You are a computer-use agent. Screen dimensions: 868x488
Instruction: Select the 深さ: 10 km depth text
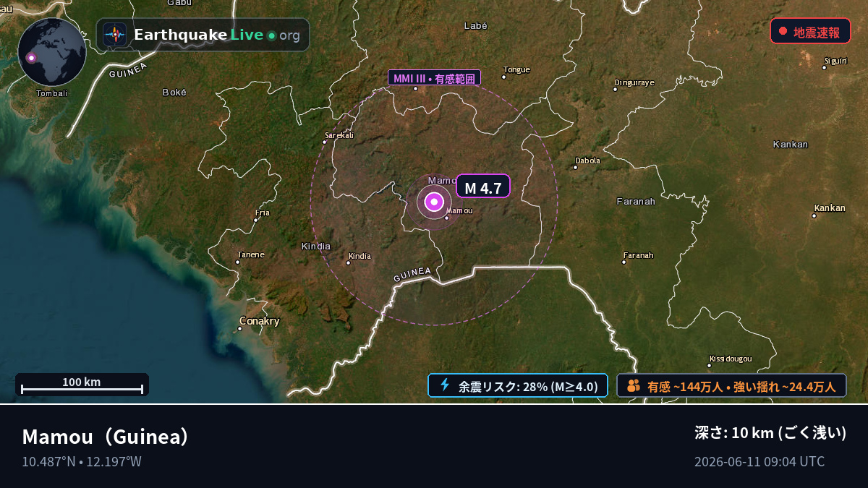[770, 432]
